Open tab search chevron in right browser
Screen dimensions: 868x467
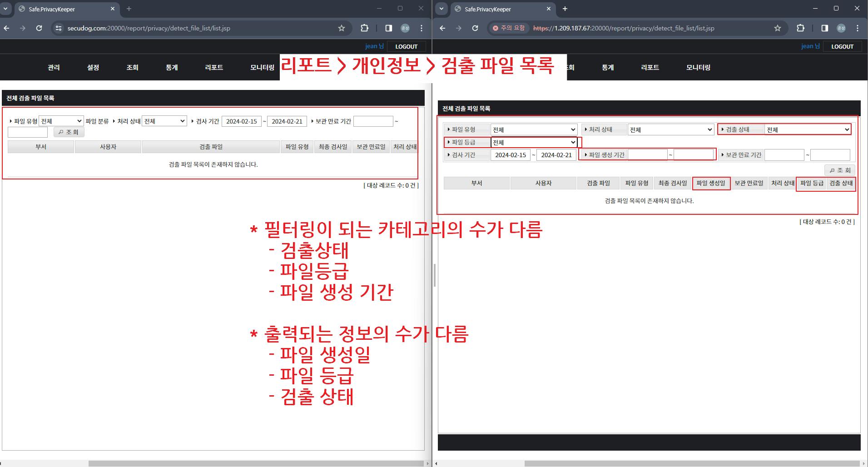tap(441, 9)
